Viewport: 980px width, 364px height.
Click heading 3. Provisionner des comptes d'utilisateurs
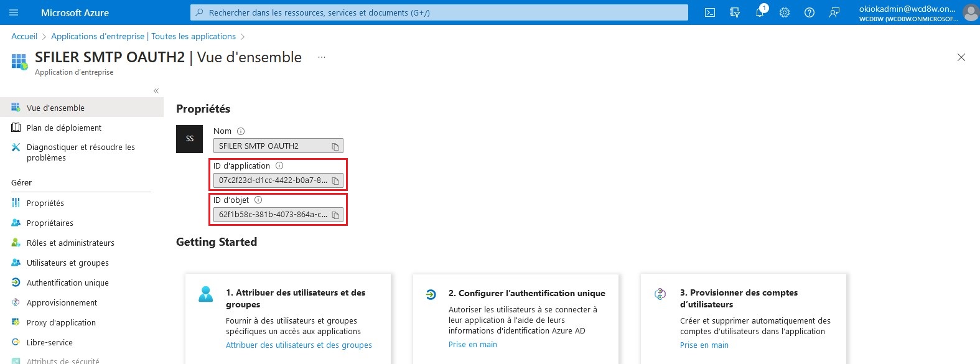[739, 299]
